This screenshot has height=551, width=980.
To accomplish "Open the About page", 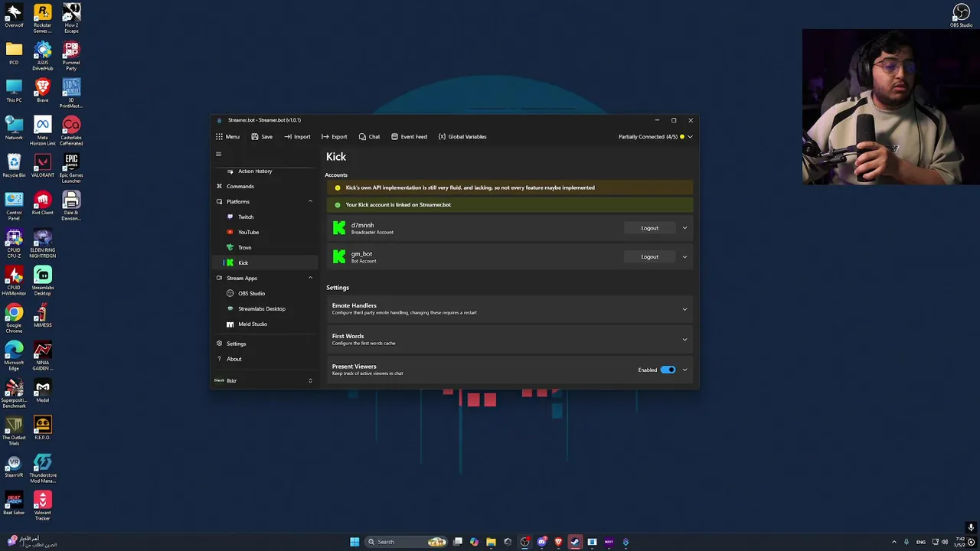I will pyautogui.click(x=234, y=359).
